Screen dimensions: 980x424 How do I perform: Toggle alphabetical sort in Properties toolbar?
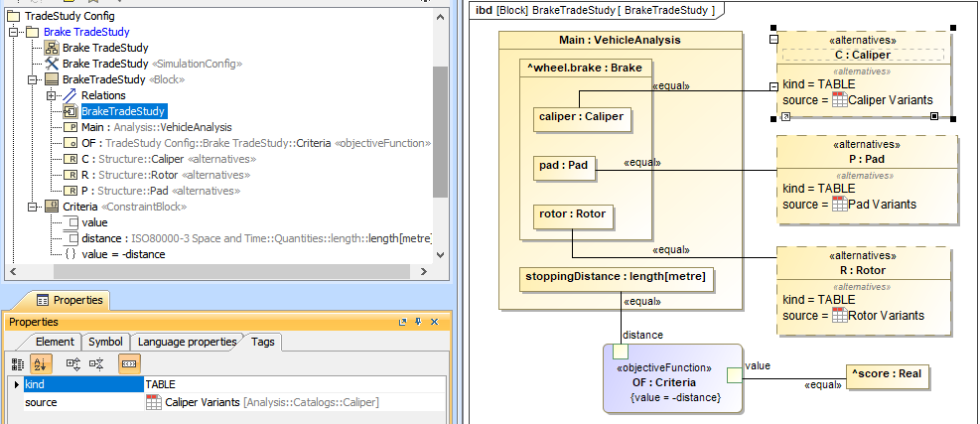[42, 364]
